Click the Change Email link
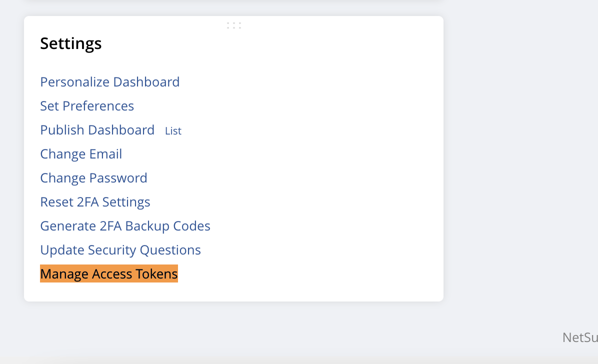Screen dimensions: 598x364 coord(81,154)
